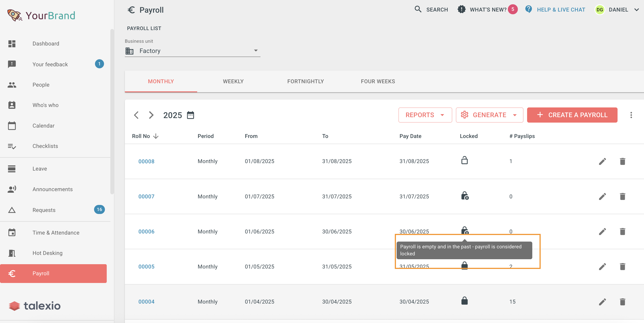Click the DG user avatar
Screen dimensions: 644x323
pyautogui.click(x=600, y=10)
